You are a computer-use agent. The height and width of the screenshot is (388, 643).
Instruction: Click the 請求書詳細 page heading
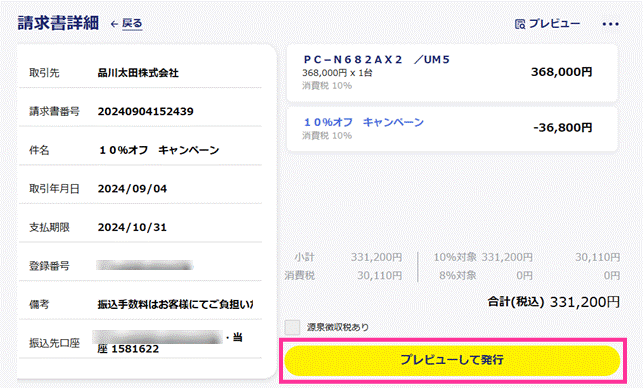click(x=58, y=23)
